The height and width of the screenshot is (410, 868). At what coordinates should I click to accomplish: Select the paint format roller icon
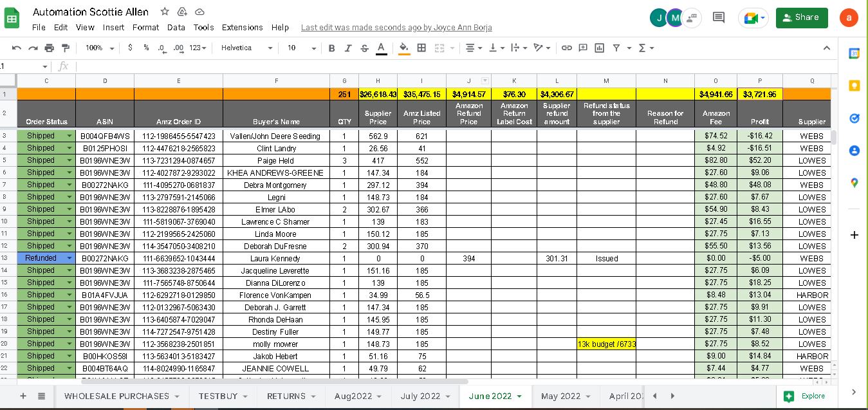point(66,48)
